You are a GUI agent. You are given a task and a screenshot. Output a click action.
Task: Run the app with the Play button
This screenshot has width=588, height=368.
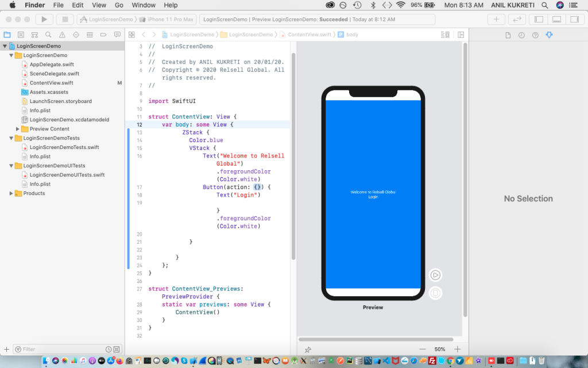click(x=44, y=18)
